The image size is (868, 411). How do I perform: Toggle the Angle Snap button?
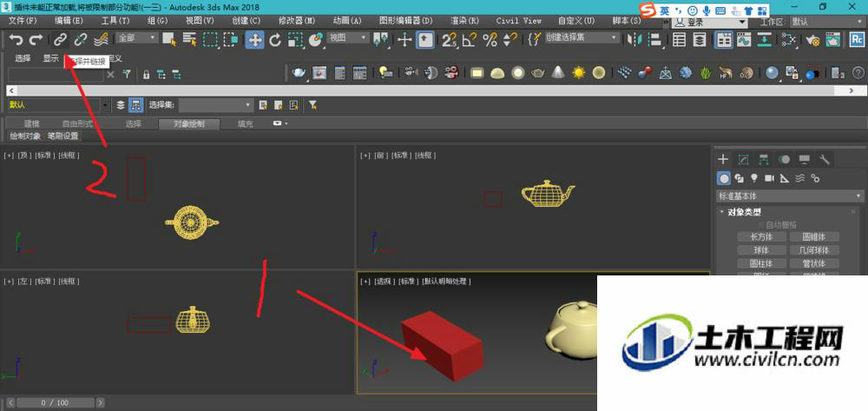click(x=470, y=39)
